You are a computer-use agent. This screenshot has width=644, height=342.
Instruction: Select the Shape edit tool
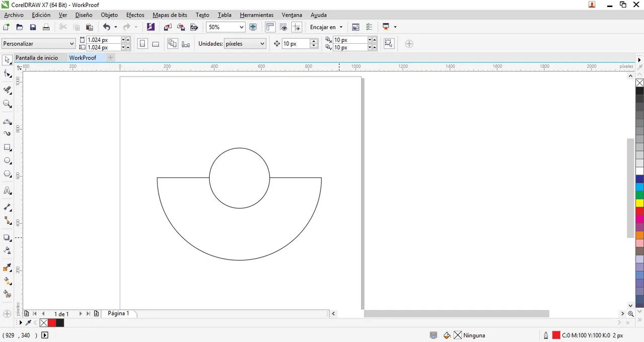click(x=7, y=74)
